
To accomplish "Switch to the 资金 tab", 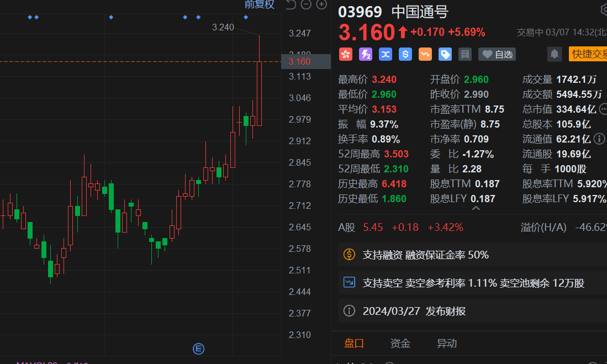I will click(400, 344).
